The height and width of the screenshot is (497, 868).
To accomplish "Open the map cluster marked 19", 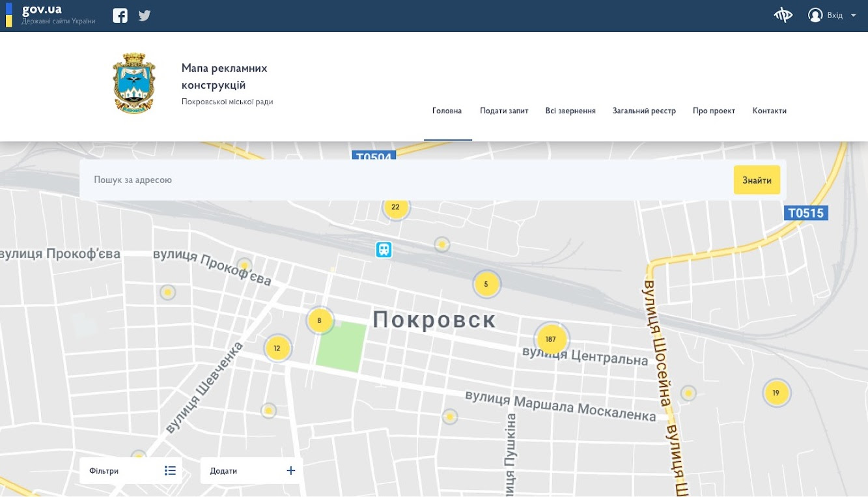I will [776, 393].
